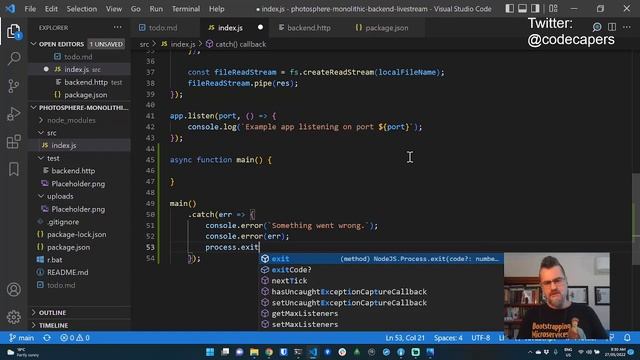The image size is (640, 360).
Task: Open the Terminal menu
Action: point(186,9)
